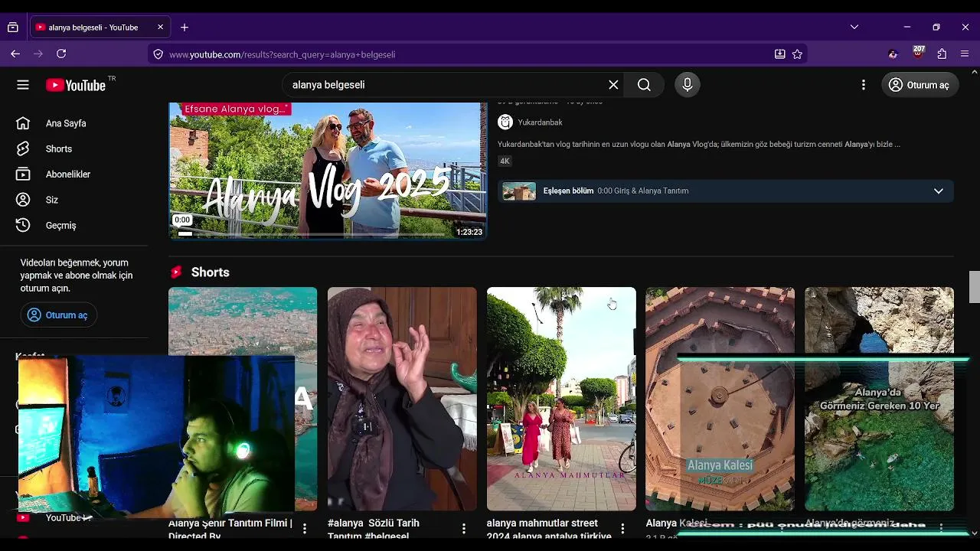Open browser application menu

point(965,54)
